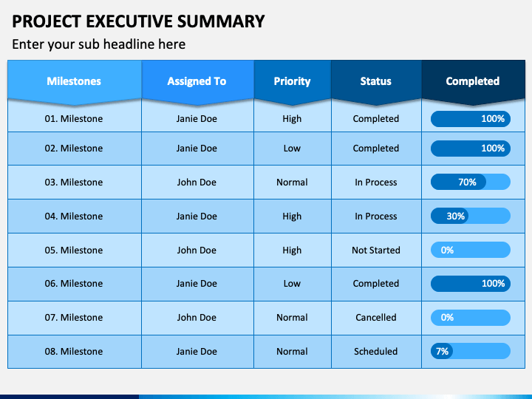Viewport: 532px width, 399px height.
Task: Click the 100% bar for 06. Milestone
Action: pos(471,284)
